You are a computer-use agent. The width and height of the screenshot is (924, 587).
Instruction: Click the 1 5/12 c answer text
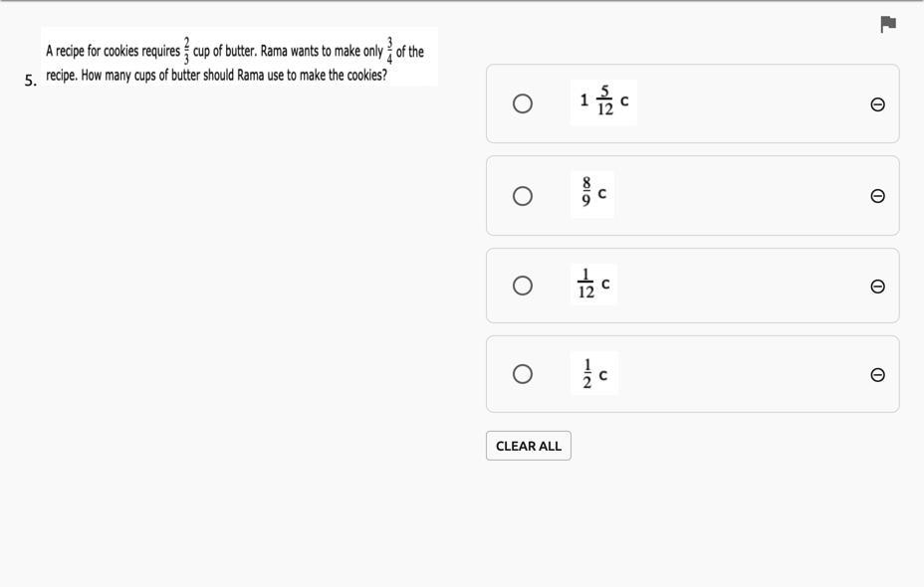[603, 101]
